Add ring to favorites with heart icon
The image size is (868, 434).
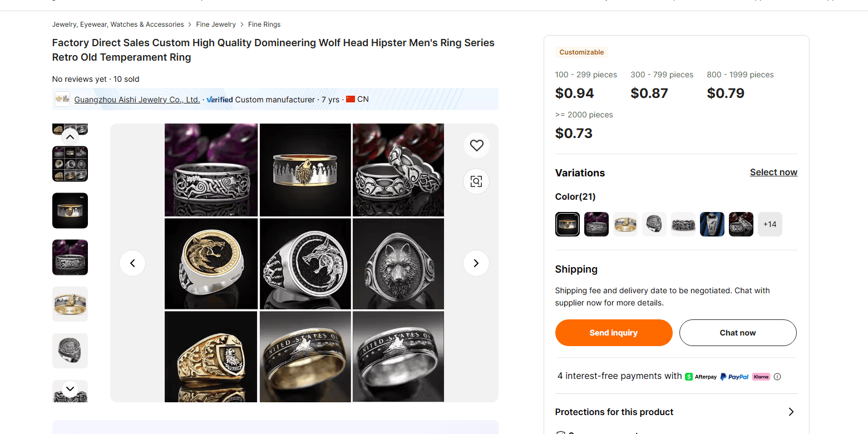click(x=476, y=145)
